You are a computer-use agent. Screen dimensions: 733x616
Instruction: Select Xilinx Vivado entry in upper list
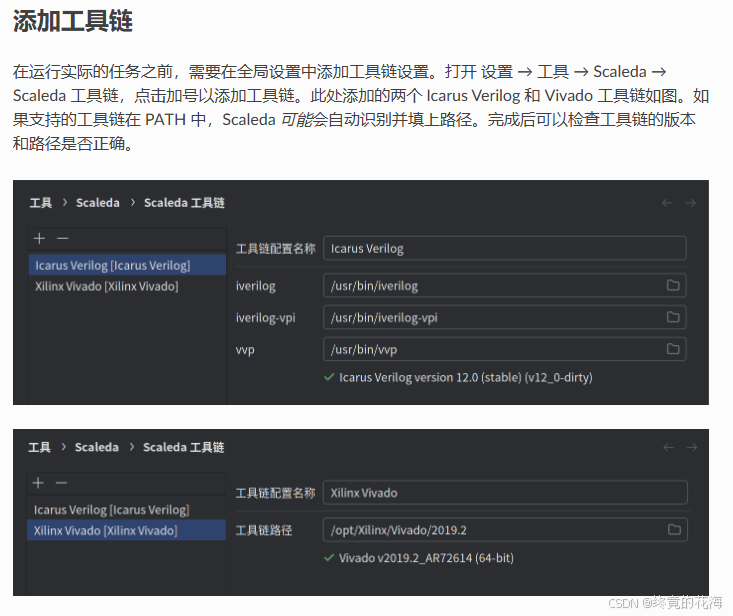127,286
